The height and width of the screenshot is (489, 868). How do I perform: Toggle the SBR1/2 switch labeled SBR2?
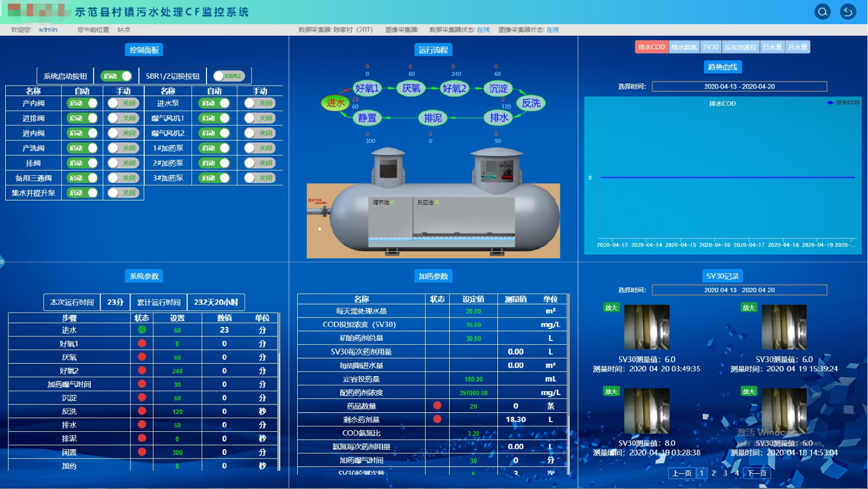228,76
